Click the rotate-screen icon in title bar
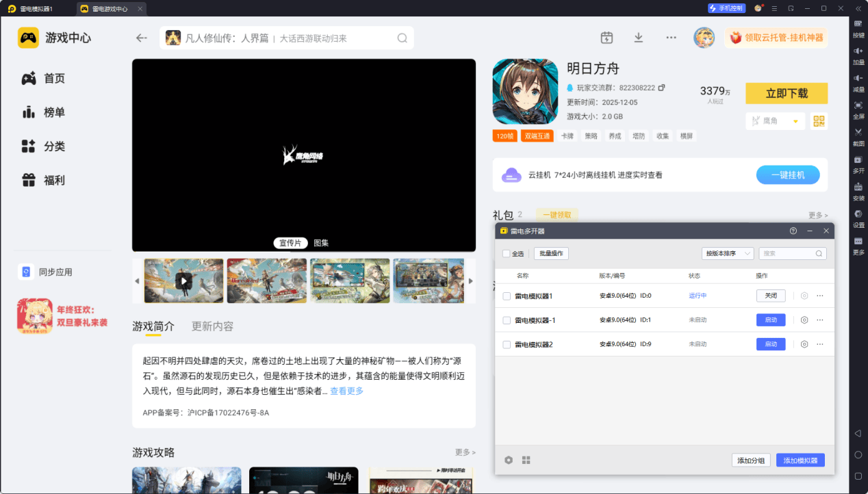 pyautogui.click(x=791, y=8)
